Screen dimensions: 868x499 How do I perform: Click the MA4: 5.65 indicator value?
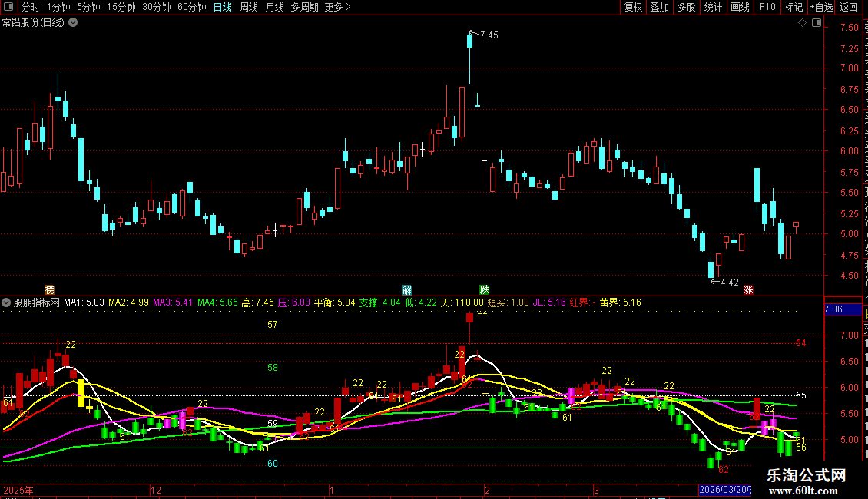click(217, 302)
